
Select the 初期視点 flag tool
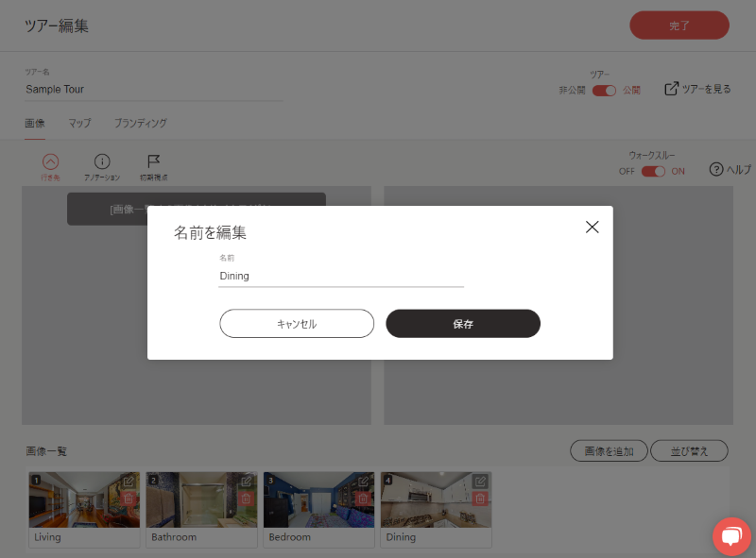tap(153, 167)
